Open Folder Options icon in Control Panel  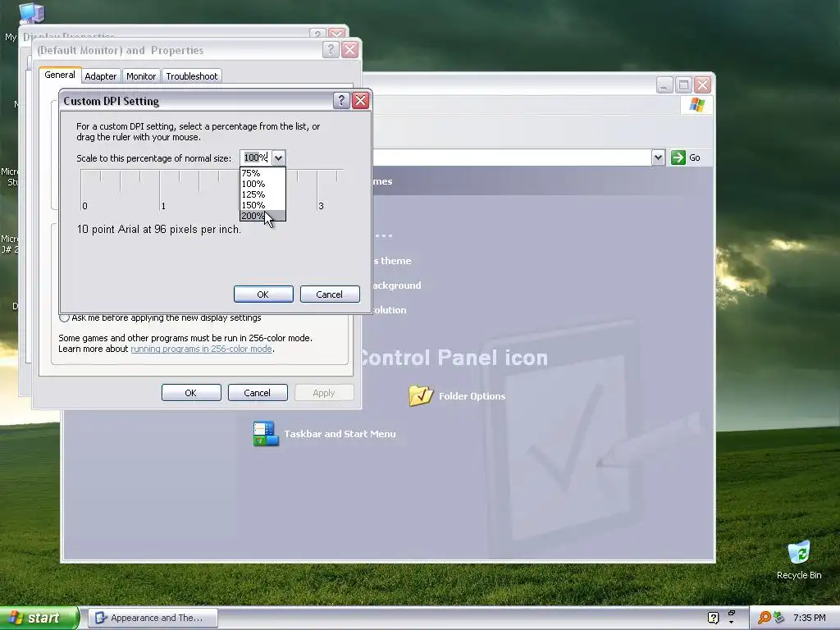point(421,395)
